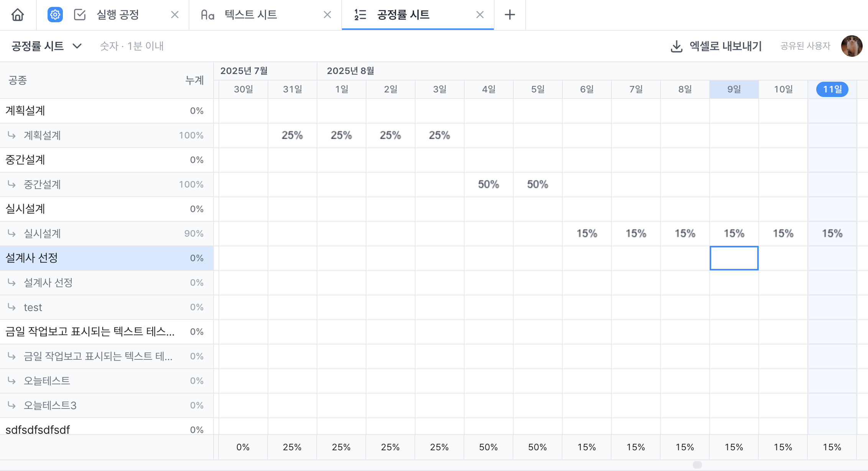Click the plus icon to add a new tab
This screenshot has height=471, width=868.
coord(510,15)
